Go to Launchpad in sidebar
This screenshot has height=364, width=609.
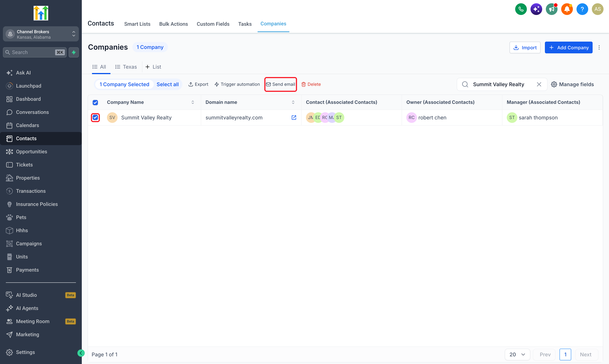point(41,86)
